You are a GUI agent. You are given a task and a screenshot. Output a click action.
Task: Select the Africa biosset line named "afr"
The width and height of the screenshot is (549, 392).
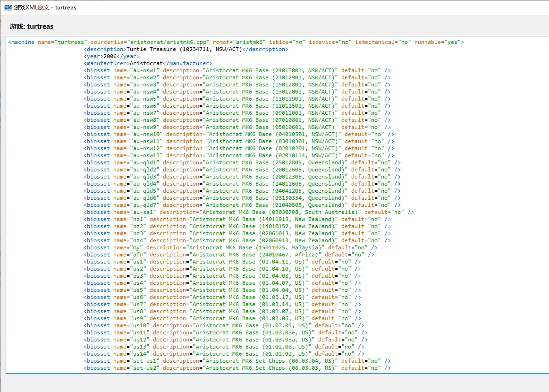pos(229,254)
